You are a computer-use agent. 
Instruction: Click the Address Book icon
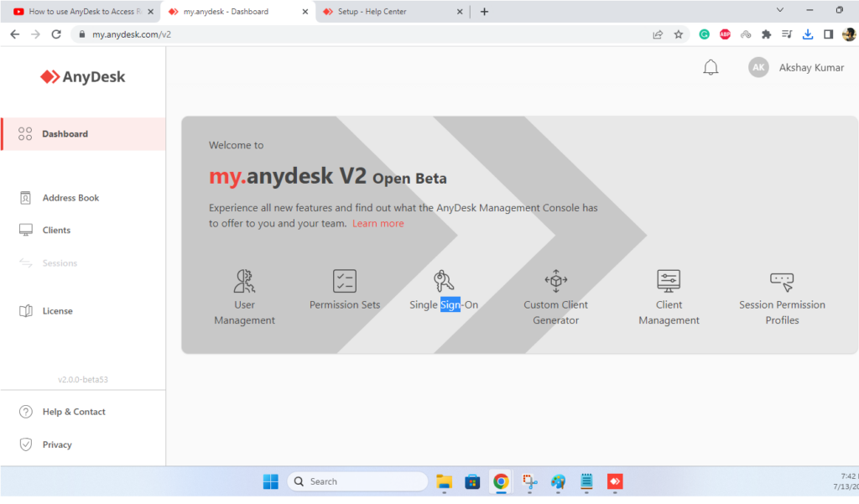[x=25, y=198]
